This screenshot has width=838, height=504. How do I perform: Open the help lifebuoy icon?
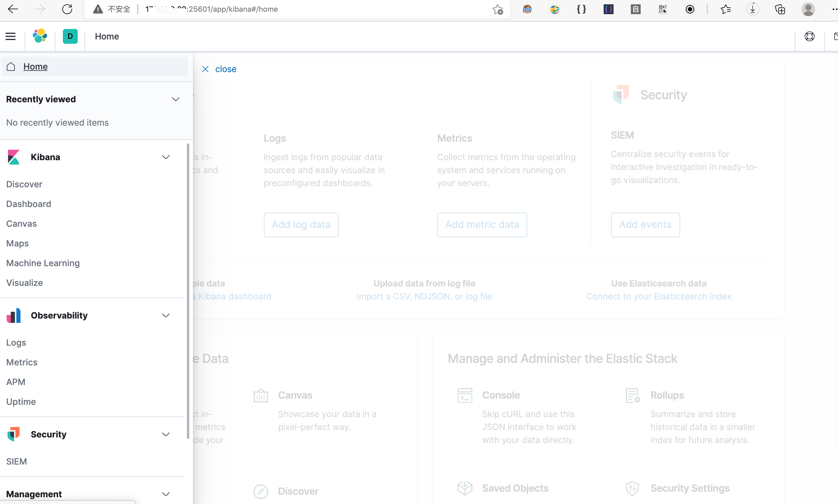pyautogui.click(x=809, y=36)
